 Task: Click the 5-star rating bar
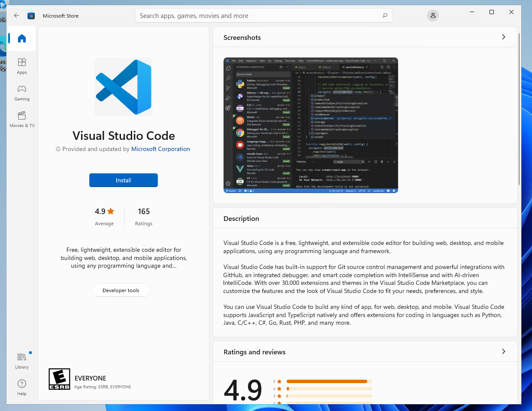coord(329,381)
